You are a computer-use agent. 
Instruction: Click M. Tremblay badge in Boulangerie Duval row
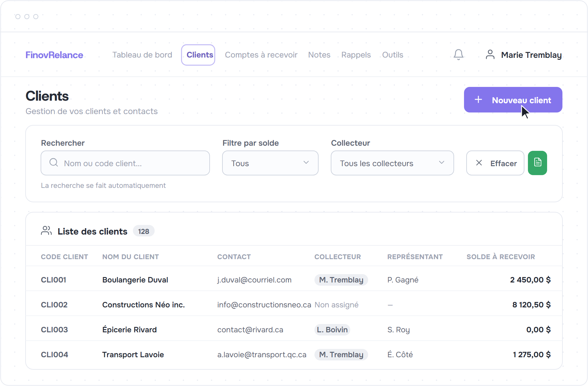[341, 280]
